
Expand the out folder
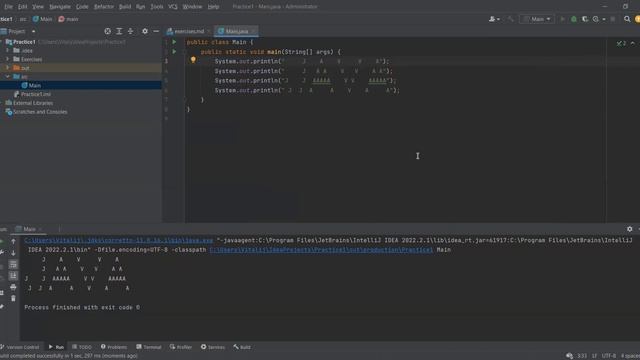pos(7,68)
